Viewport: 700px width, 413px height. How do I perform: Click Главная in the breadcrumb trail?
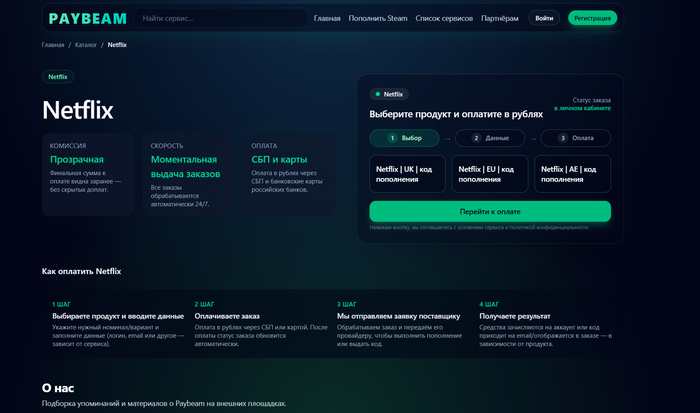coord(53,45)
